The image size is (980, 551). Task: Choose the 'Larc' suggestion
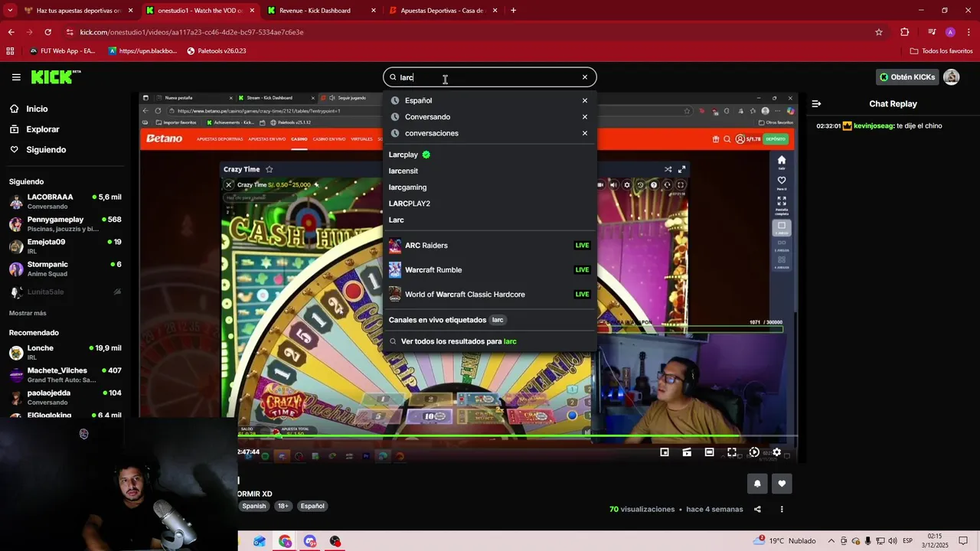pyautogui.click(x=489, y=220)
